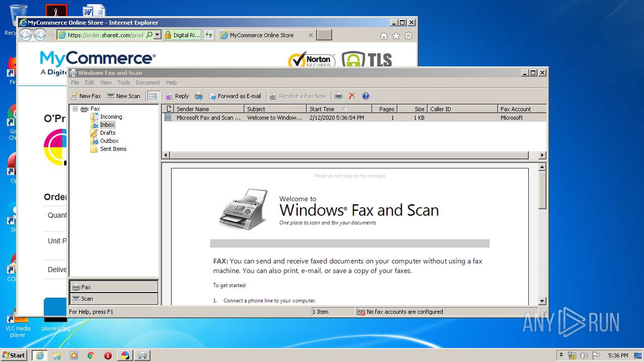Sort by Fax Account column
This screenshot has height=362, width=644.
pyautogui.click(x=522, y=109)
